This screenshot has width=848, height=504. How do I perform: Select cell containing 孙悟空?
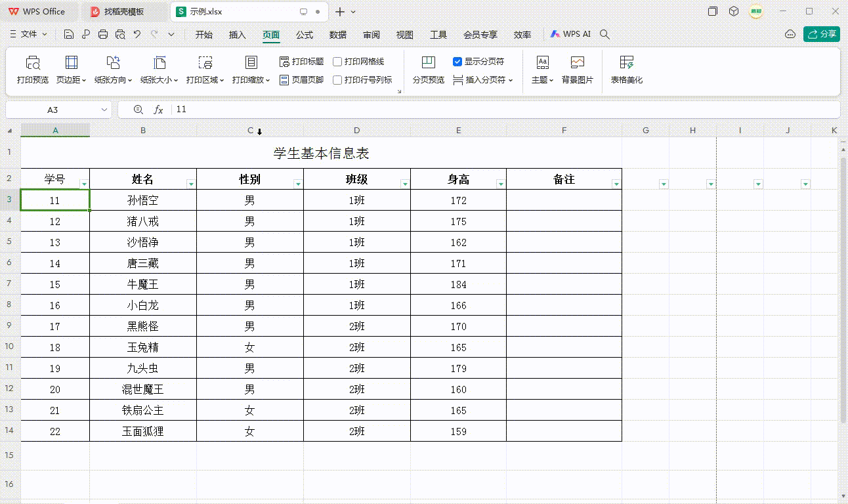143,200
